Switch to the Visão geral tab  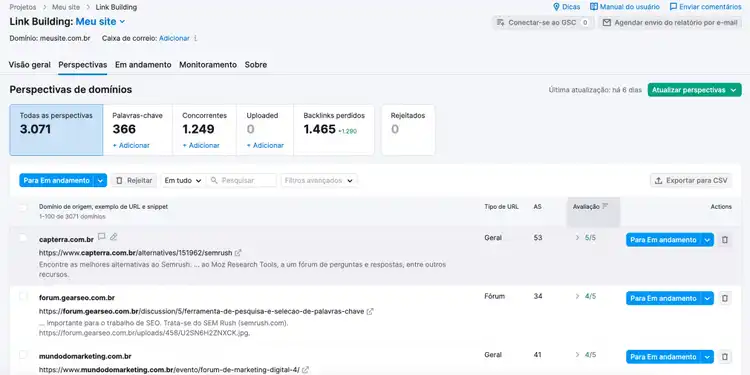tap(30, 65)
